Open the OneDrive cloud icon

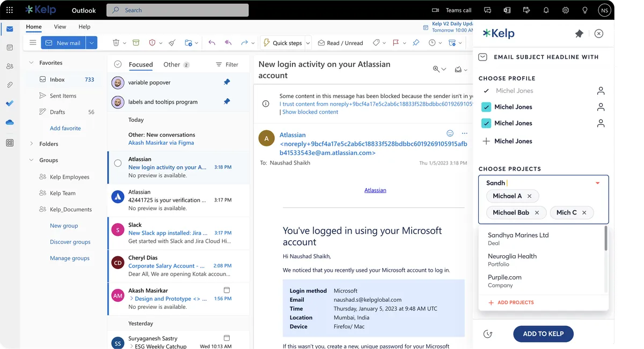point(10,122)
